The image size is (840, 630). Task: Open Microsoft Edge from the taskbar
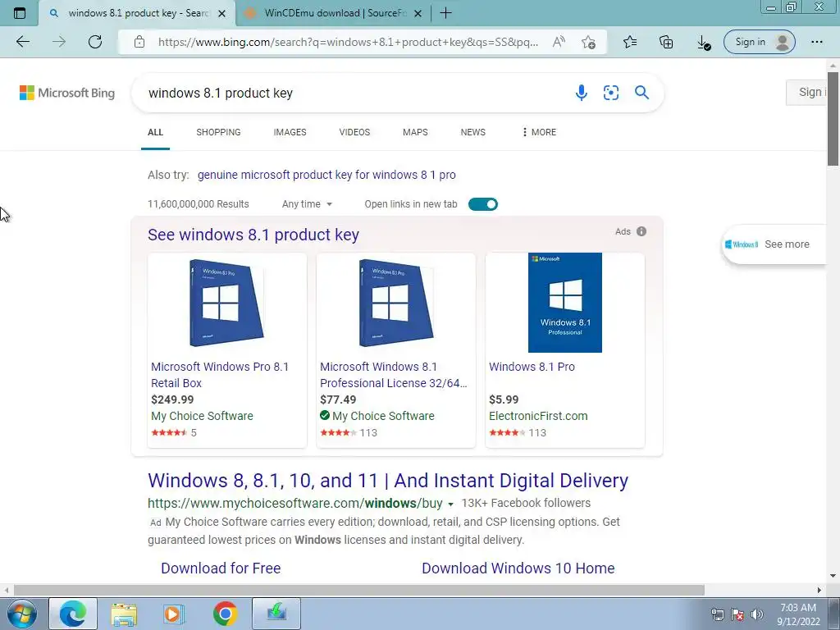73,614
